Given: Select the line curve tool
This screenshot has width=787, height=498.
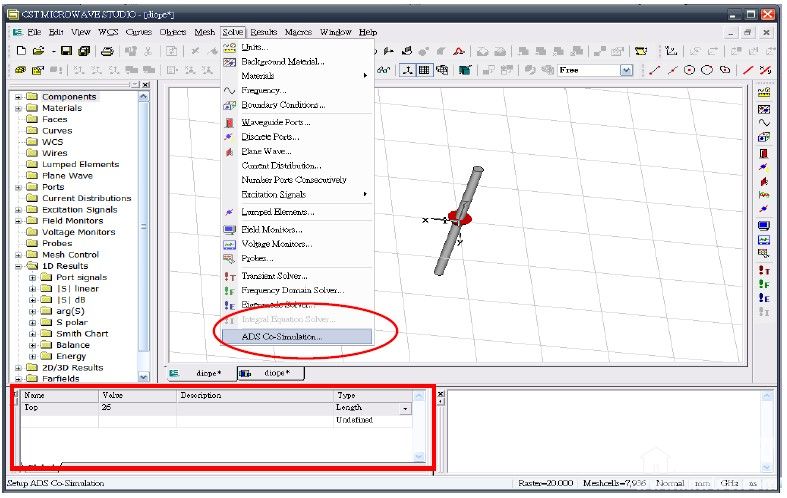Looking at the screenshot, I should point(654,70).
